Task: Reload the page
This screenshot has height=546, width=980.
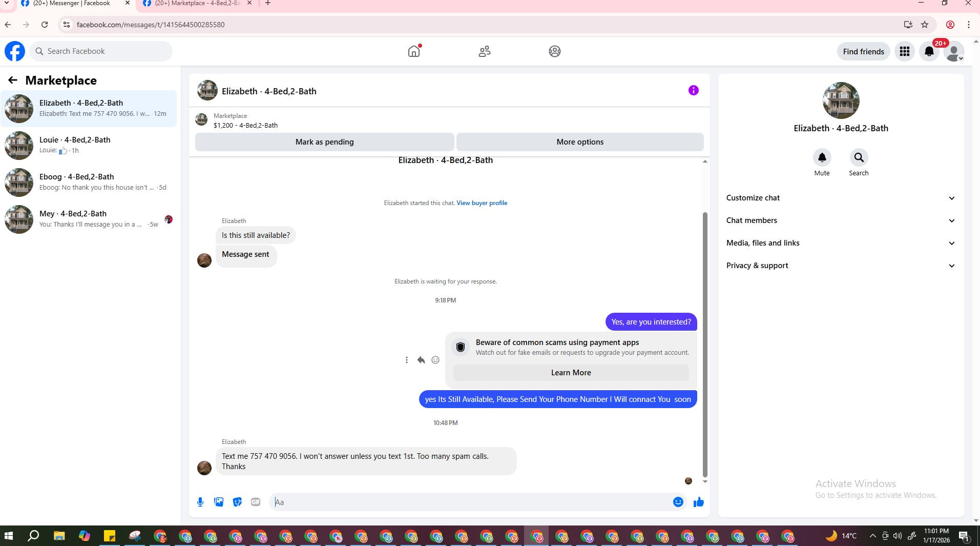Action: (x=45, y=25)
